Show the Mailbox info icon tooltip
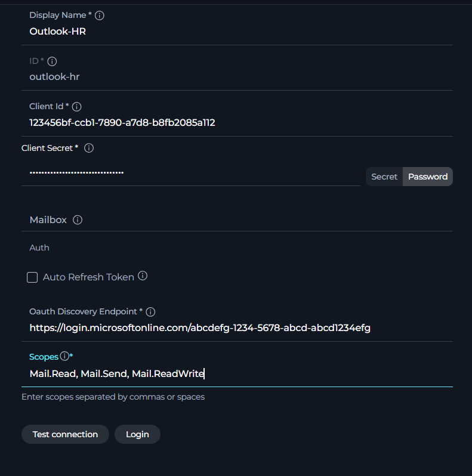Image resolution: width=472 pixels, height=476 pixels. pos(78,220)
